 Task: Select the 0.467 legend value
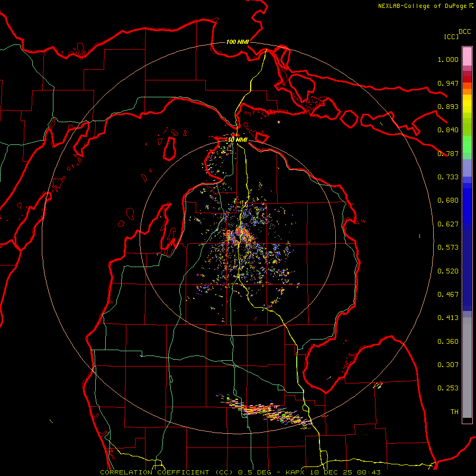pos(448,295)
